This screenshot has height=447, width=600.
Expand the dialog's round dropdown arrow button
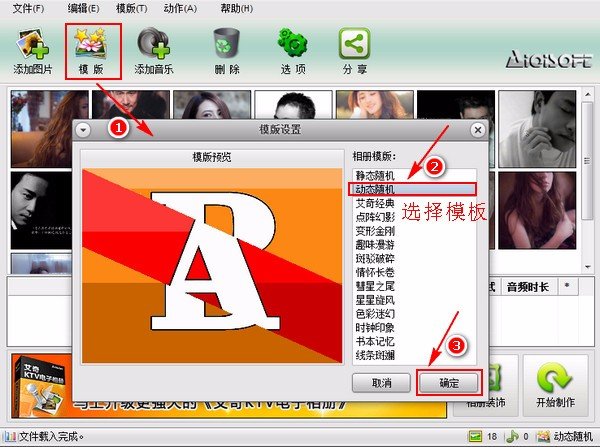coord(83,130)
